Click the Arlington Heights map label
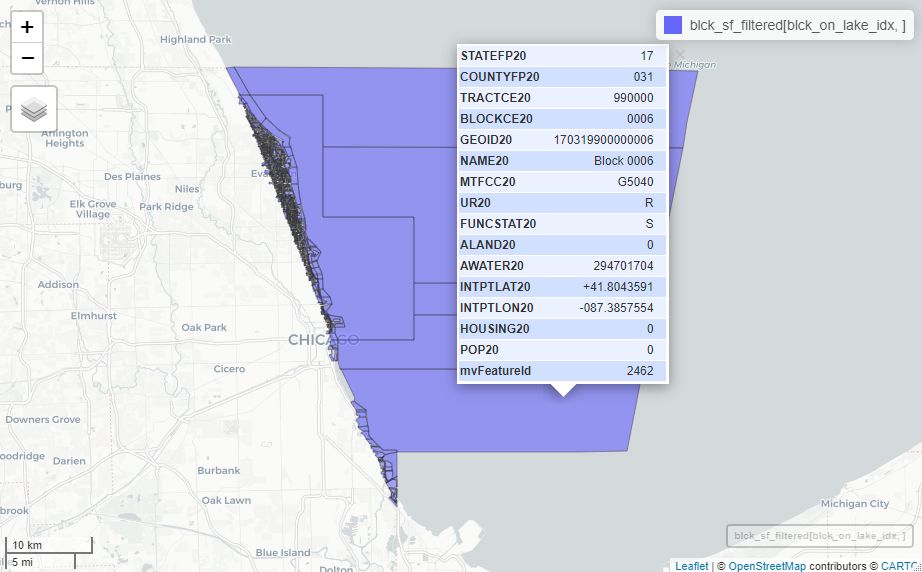The image size is (922, 572). coord(65,138)
